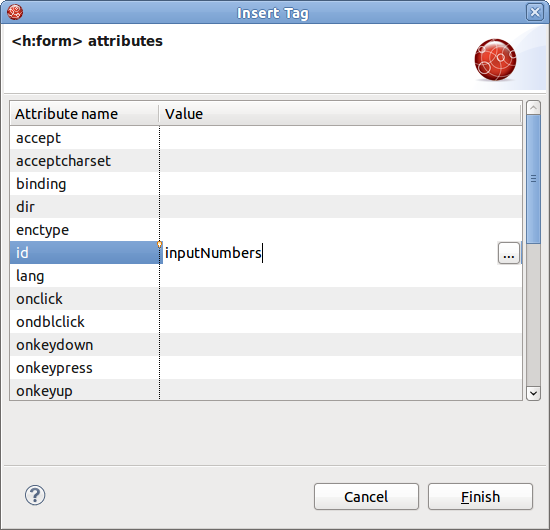Image resolution: width=550 pixels, height=530 pixels.
Task: Select the lang attribute row
Action: [266, 276]
